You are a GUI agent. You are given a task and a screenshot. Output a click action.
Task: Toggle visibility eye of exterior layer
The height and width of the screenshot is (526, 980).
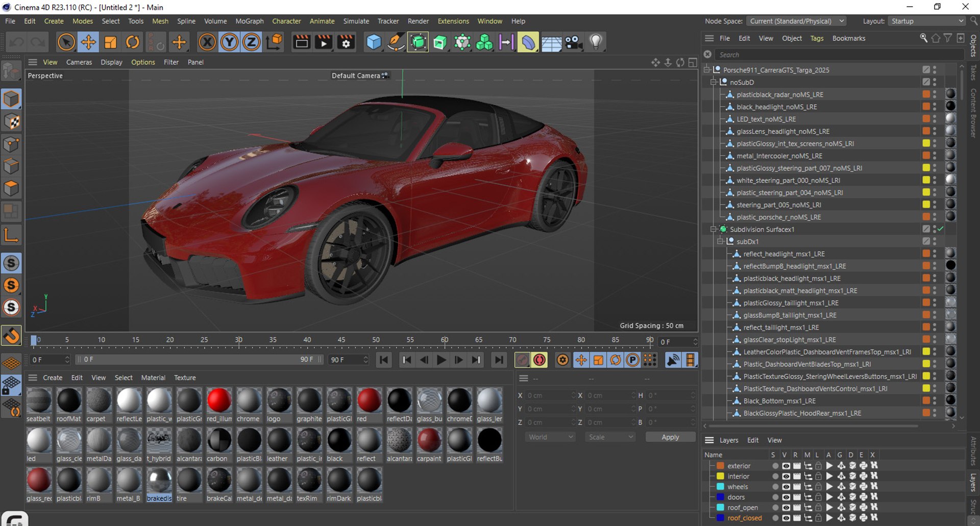coord(786,466)
